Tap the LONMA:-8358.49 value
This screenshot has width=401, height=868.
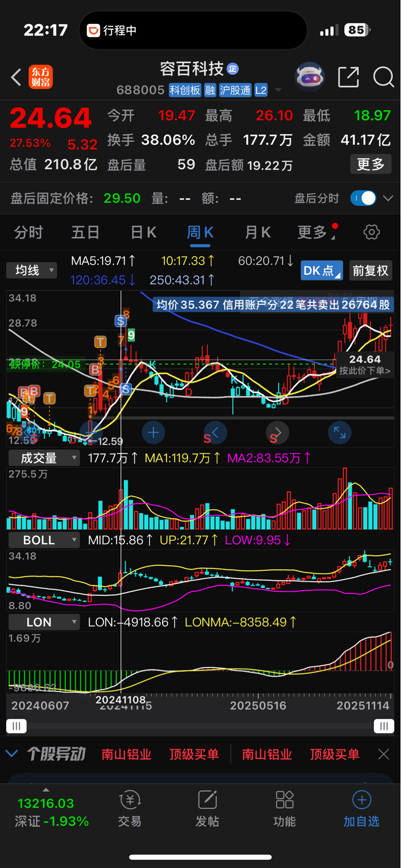[x=240, y=622]
